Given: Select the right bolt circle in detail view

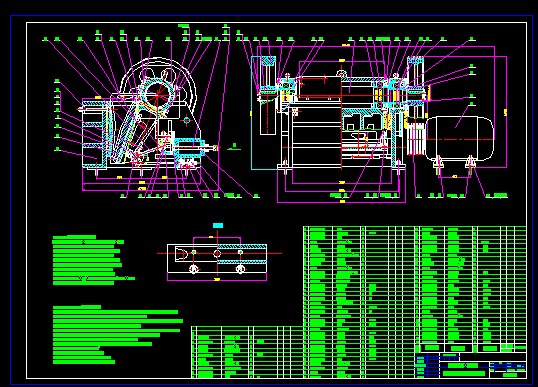Looking at the screenshot, I should click(x=241, y=269).
